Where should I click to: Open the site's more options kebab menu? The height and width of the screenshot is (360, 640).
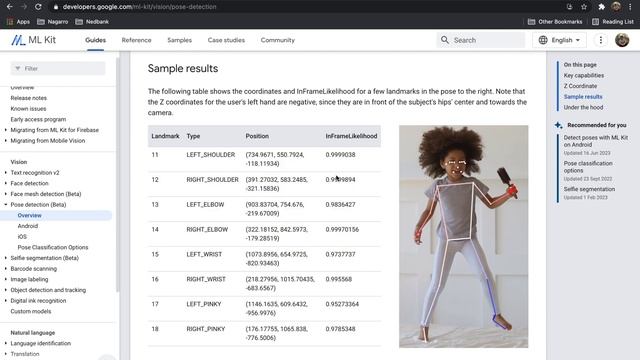[600, 40]
